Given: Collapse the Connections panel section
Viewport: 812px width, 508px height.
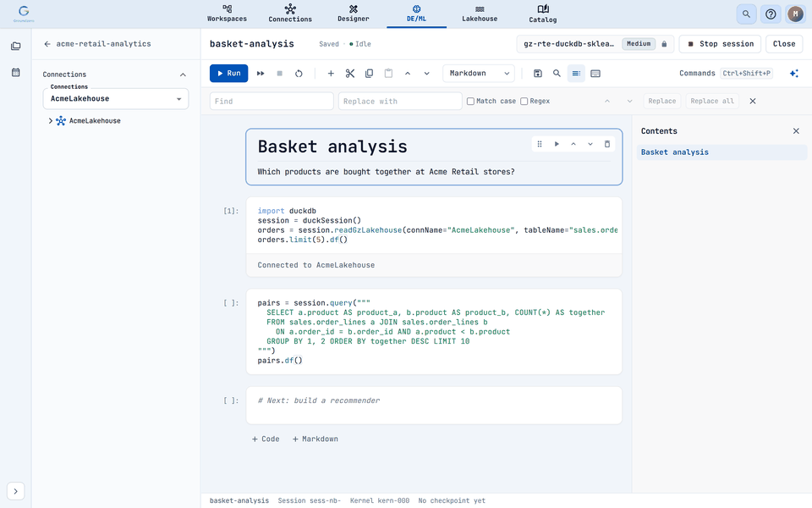Looking at the screenshot, I should 183,75.
